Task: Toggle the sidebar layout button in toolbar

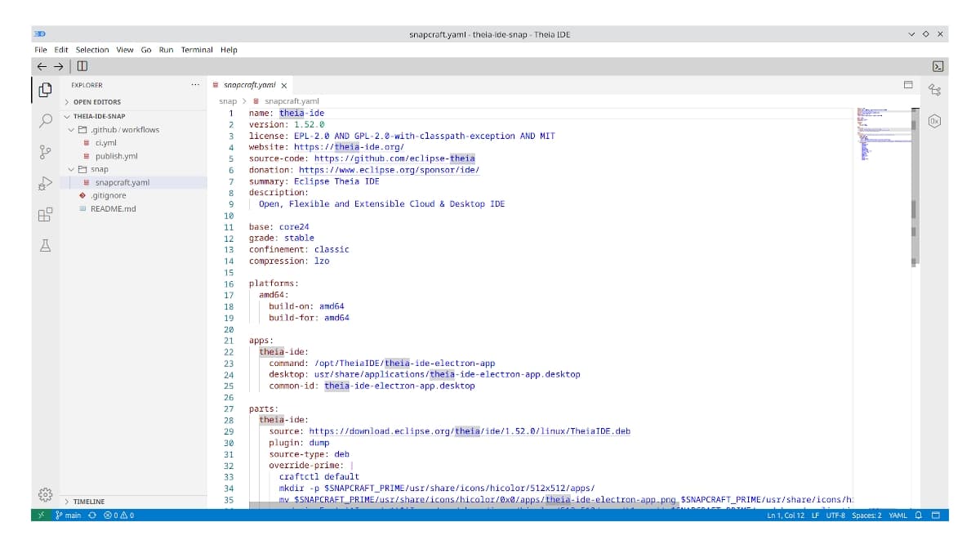Action: 82,66
